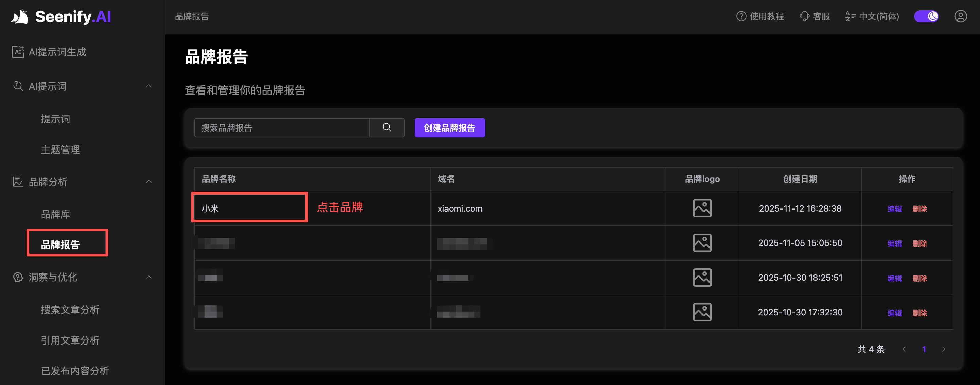Click the Seenify.AI sailboat logo

20,17
